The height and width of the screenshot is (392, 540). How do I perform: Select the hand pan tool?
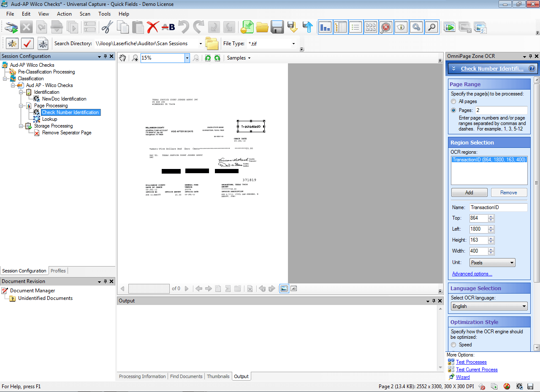[122, 58]
